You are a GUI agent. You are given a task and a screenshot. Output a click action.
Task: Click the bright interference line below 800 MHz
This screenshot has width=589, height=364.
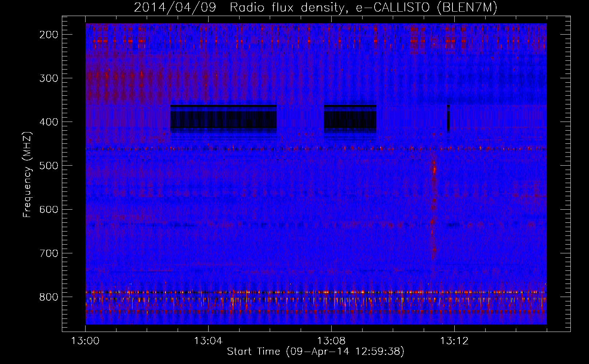[x=316, y=292]
